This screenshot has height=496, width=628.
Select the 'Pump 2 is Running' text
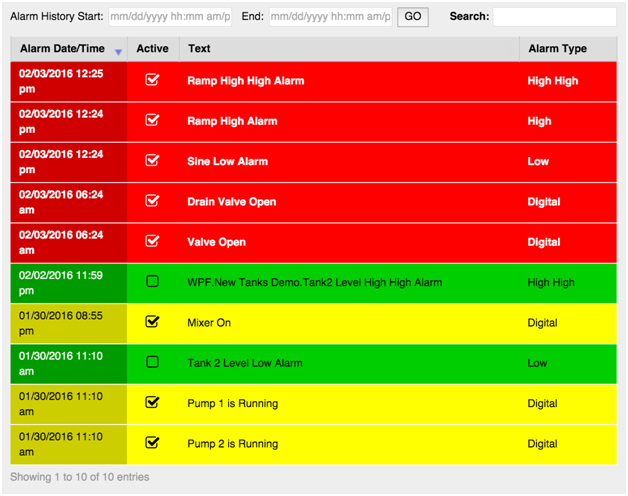(x=232, y=444)
